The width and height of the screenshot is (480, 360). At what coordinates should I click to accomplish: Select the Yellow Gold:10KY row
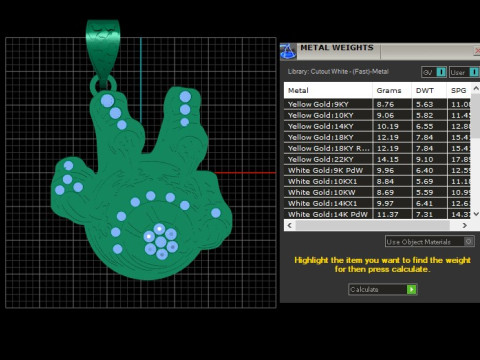coord(377,115)
